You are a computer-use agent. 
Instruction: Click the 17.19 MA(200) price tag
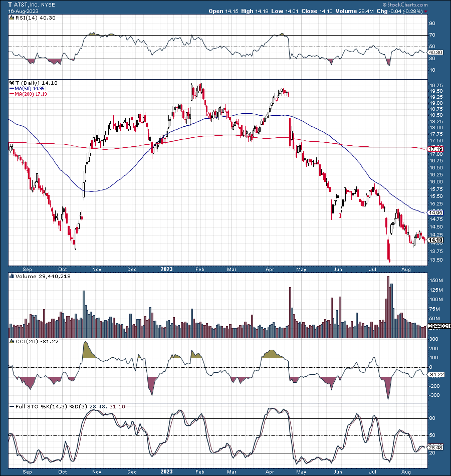pos(435,149)
